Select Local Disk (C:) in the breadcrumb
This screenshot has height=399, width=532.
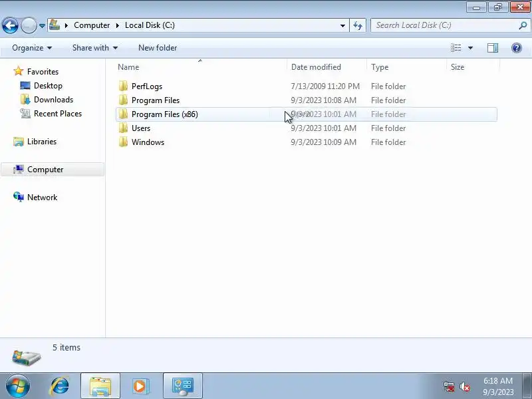click(x=150, y=25)
